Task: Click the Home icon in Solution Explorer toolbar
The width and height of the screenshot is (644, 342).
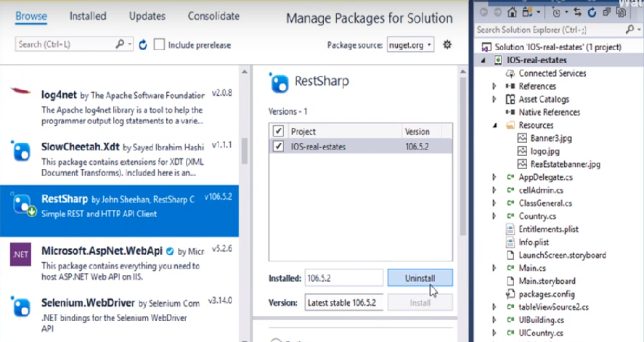Action: (x=512, y=12)
